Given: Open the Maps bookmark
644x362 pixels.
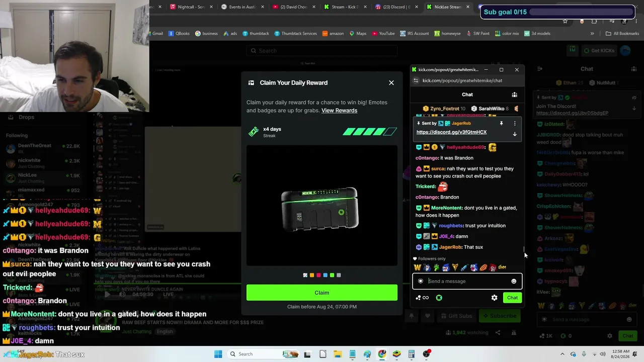Looking at the screenshot, I should pos(358,34).
